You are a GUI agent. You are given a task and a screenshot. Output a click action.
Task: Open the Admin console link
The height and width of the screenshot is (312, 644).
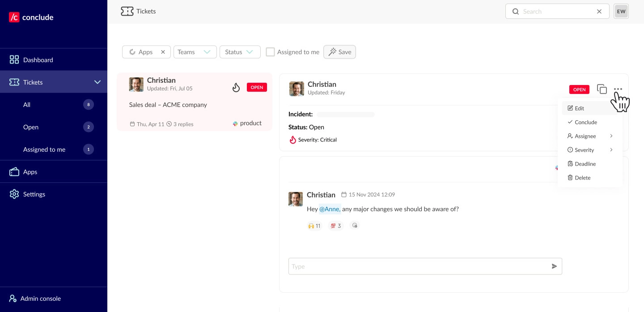point(40,299)
